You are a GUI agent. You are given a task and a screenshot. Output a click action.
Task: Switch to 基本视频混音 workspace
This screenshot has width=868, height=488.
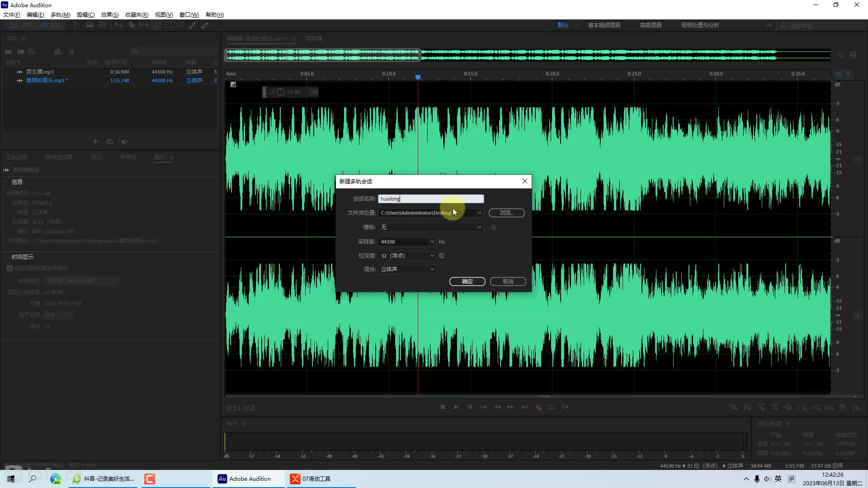604,25
